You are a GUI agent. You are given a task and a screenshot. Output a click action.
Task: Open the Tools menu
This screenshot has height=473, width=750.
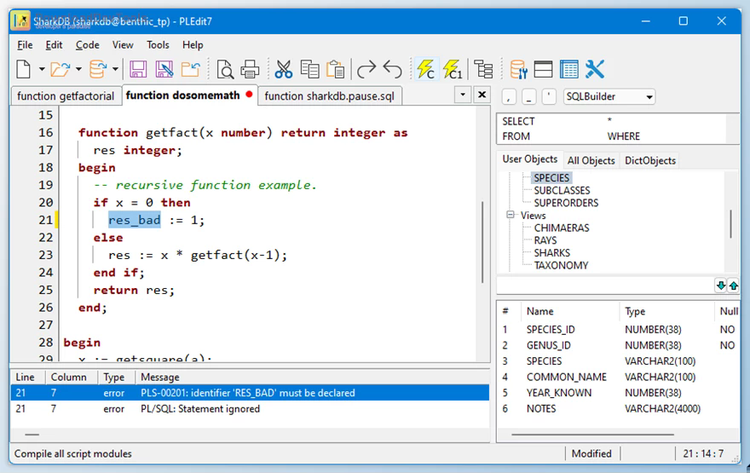(x=158, y=45)
